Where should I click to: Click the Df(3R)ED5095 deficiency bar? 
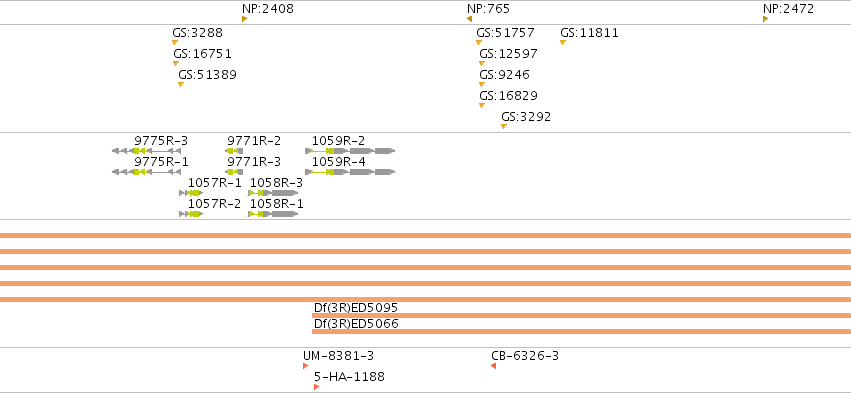point(581,315)
